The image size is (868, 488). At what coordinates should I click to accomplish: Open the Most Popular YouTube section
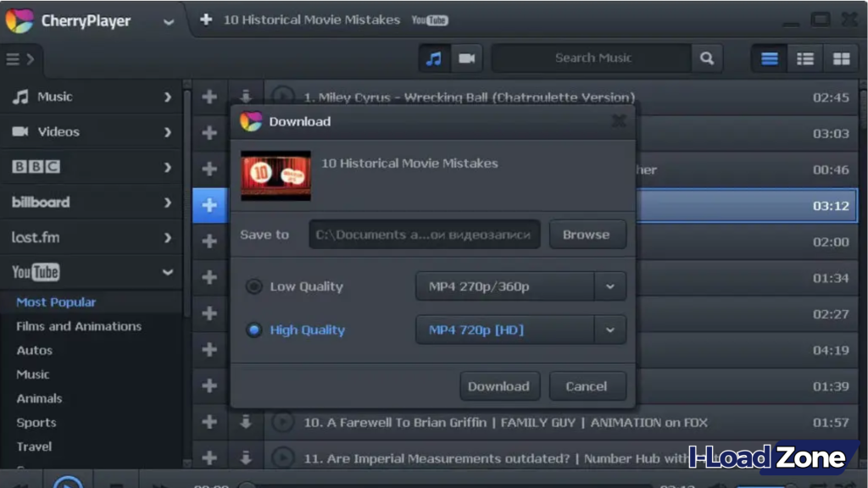point(56,302)
